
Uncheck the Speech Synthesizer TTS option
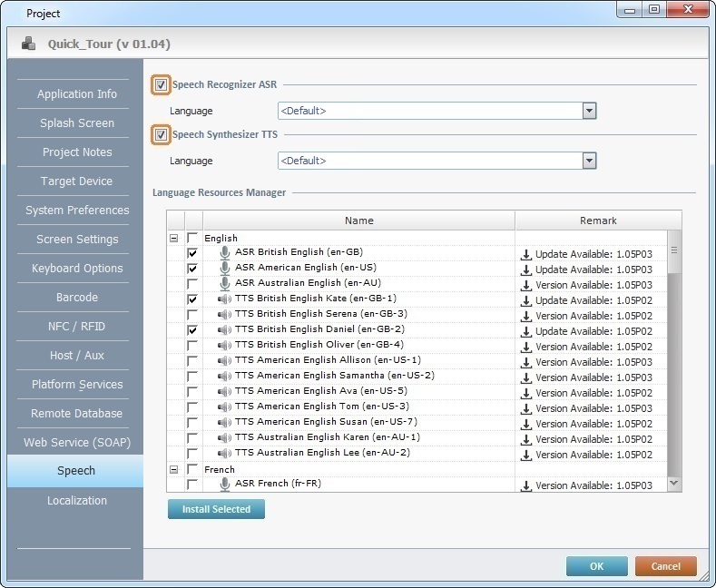pos(161,135)
